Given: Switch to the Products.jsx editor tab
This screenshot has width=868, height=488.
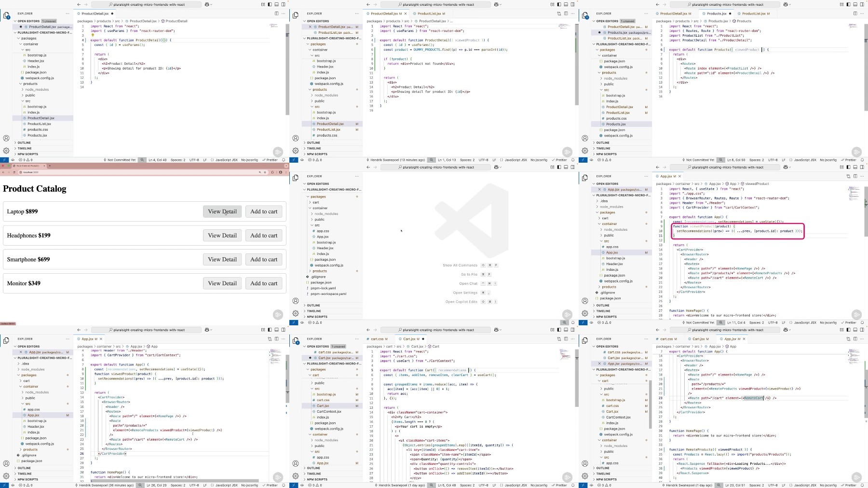Looking at the screenshot, I should tap(717, 14).
